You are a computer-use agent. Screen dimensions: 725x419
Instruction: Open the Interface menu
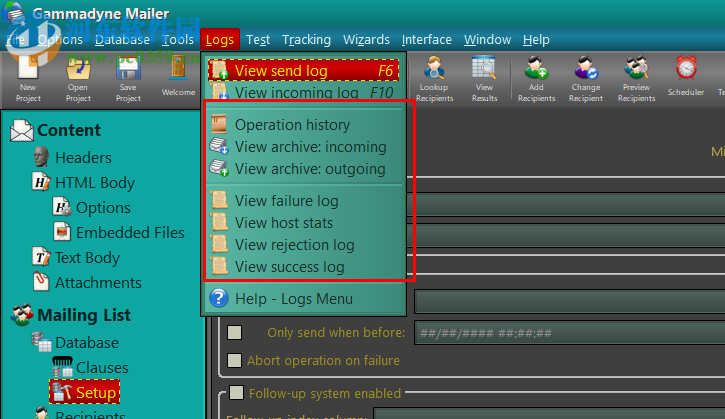click(426, 40)
